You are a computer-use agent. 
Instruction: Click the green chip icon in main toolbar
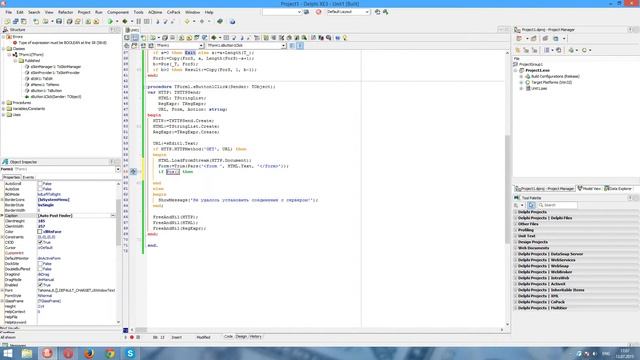(x=220, y=21)
